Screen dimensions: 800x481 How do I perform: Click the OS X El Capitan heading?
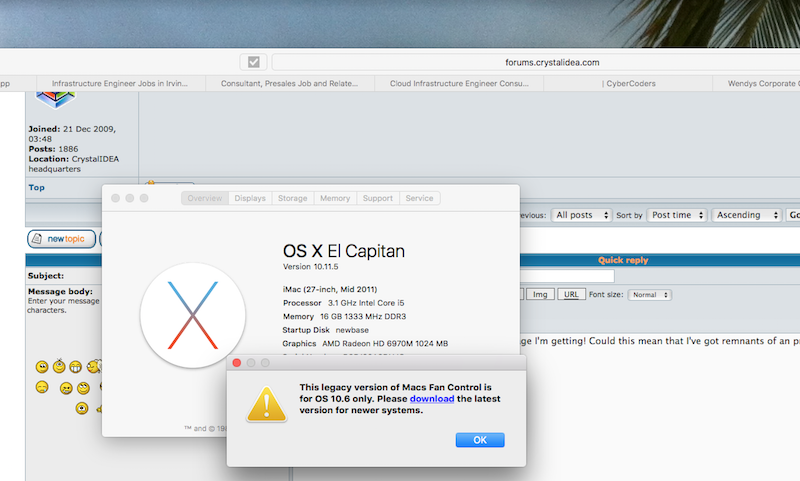(x=344, y=251)
